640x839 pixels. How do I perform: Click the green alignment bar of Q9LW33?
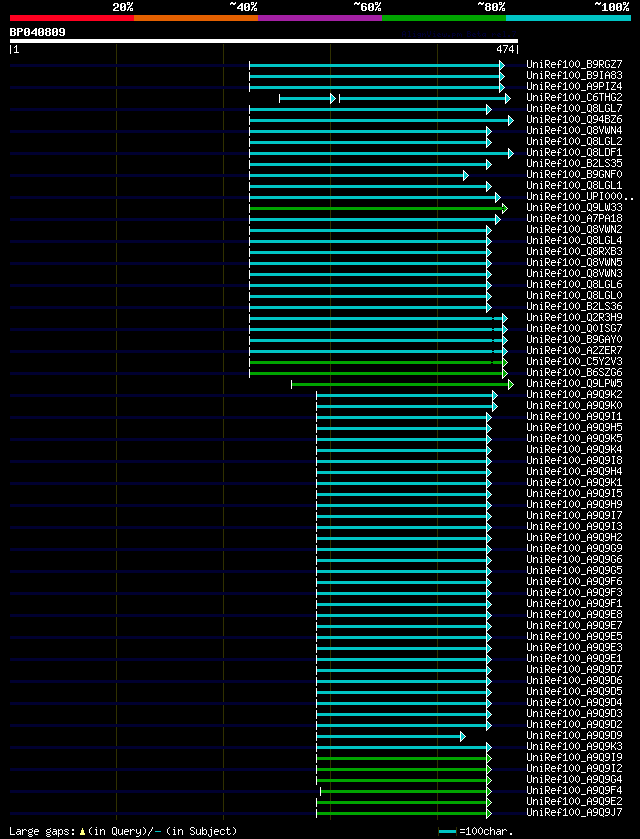tap(378, 208)
